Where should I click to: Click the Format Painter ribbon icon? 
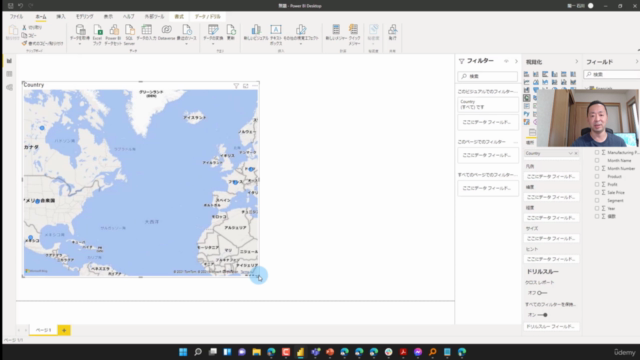click(x=24, y=43)
